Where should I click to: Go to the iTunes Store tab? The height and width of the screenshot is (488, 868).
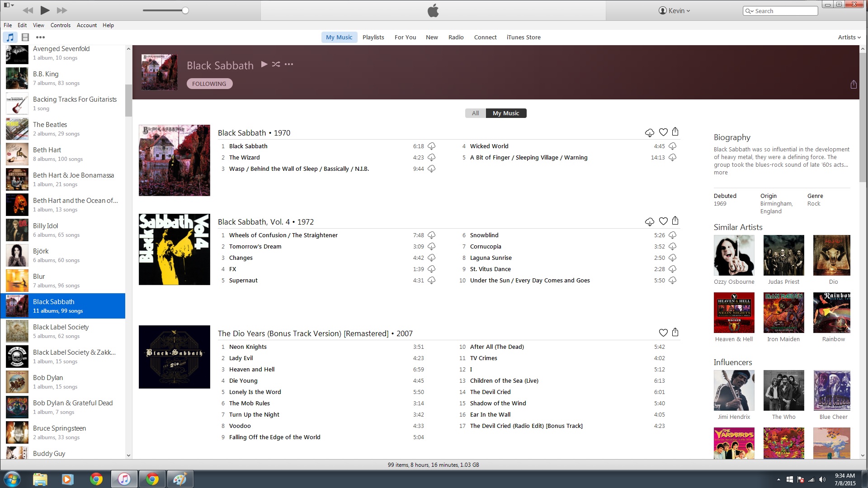523,38
